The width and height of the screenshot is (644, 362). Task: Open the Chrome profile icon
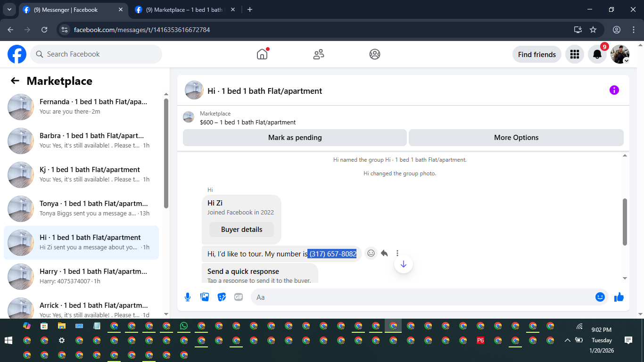(x=617, y=30)
